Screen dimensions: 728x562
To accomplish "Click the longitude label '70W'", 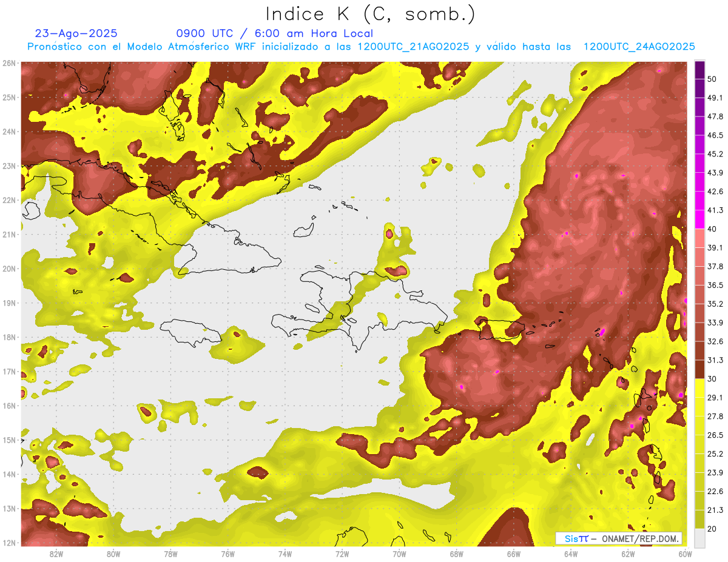I will 399,554.
